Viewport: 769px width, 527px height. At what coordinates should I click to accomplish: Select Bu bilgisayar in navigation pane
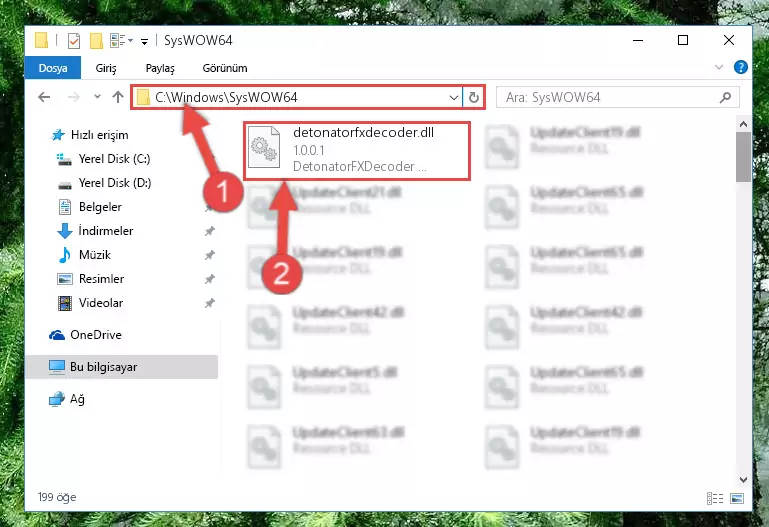click(122, 367)
